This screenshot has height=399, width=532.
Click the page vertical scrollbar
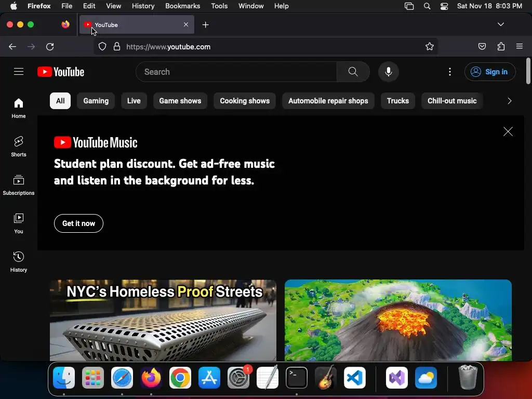pyautogui.click(x=528, y=71)
